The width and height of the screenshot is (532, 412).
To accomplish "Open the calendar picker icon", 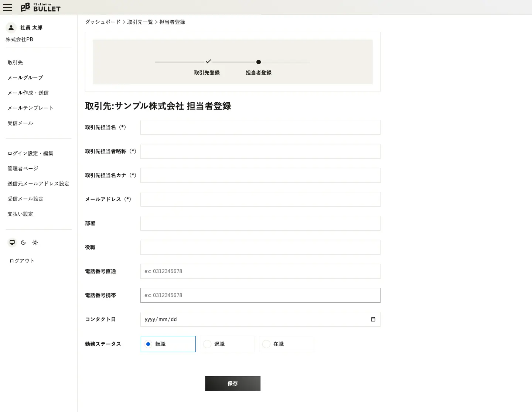I will tap(373, 319).
